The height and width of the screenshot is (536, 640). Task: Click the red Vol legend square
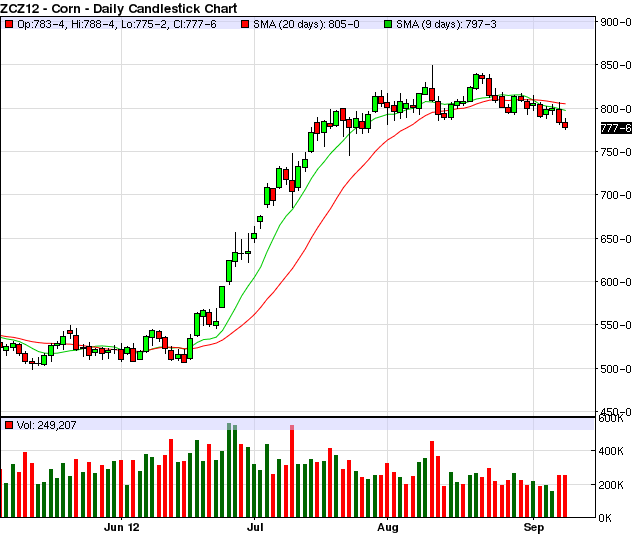[x=9, y=425]
